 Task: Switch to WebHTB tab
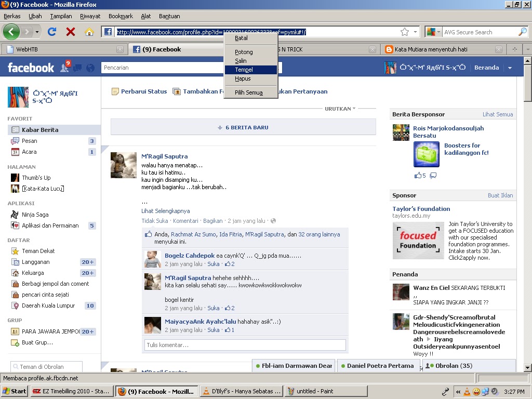click(x=64, y=49)
